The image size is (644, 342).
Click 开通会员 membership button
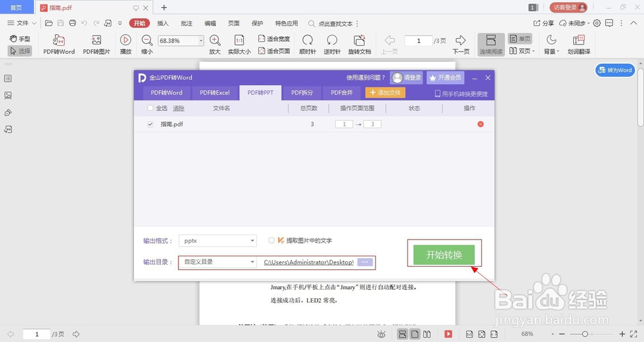(x=446, y=77)
